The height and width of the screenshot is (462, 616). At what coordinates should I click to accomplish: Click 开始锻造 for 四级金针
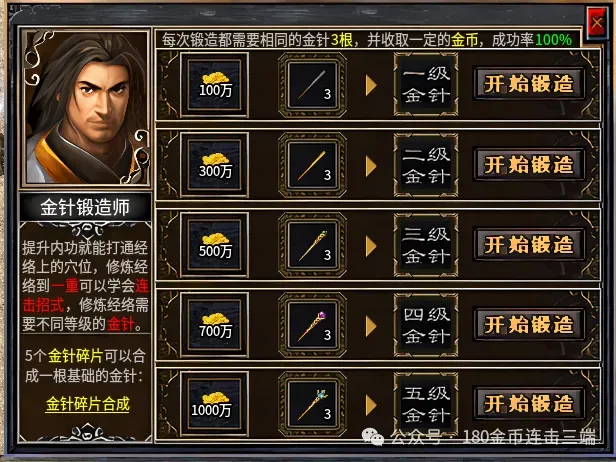pyautogui.click(x=529, y=324)
